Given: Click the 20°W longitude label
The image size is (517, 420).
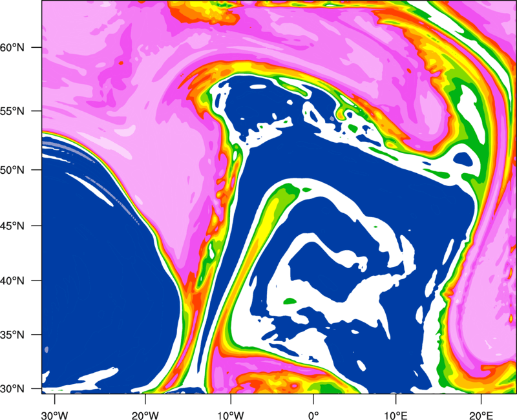Looking at the screenshot, I should [145, 415].
